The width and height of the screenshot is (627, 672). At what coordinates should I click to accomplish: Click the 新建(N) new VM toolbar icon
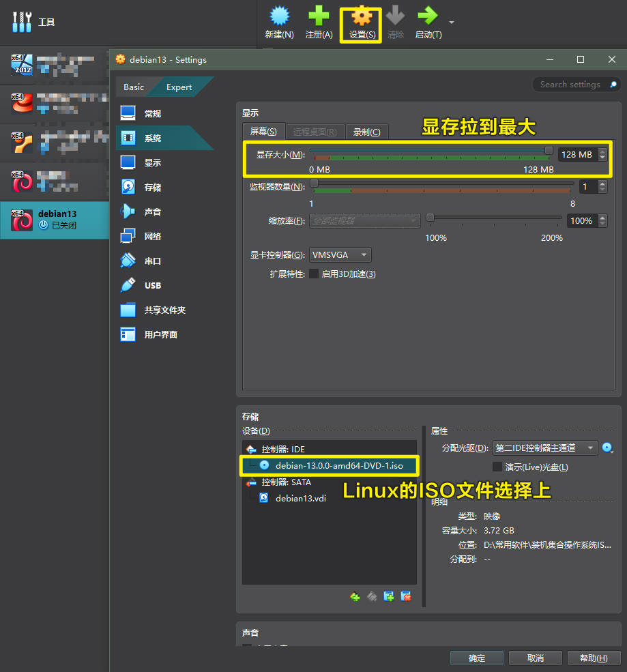(x=280, y=16)
